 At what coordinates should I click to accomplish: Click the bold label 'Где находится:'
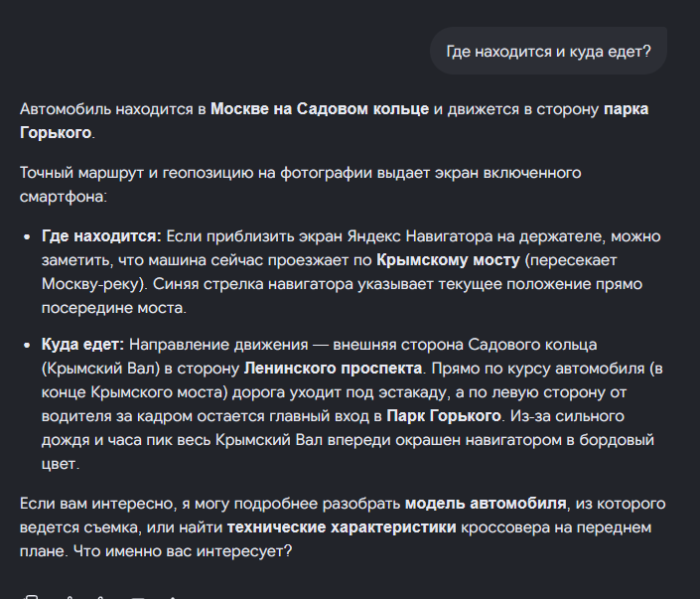pos(101,236)
